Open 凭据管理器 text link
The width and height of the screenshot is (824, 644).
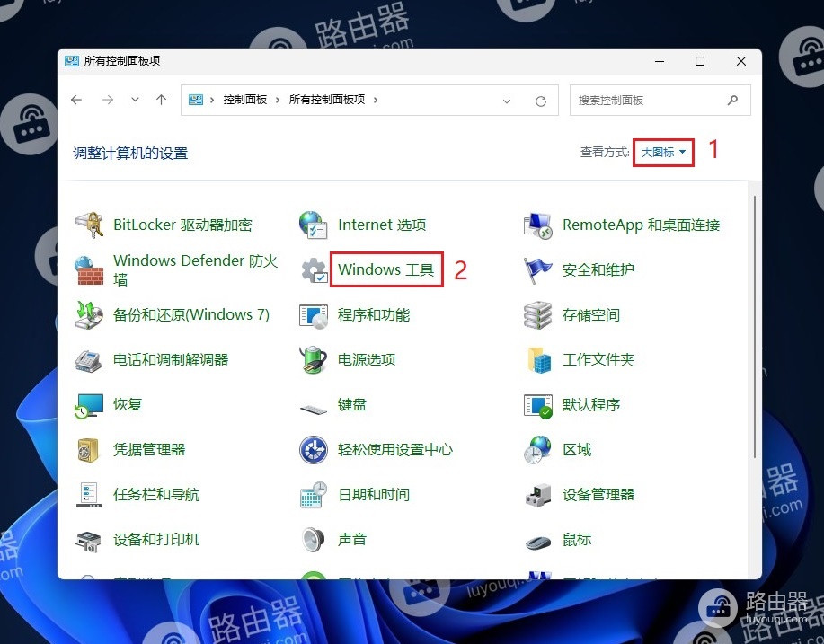pos(149,450)
